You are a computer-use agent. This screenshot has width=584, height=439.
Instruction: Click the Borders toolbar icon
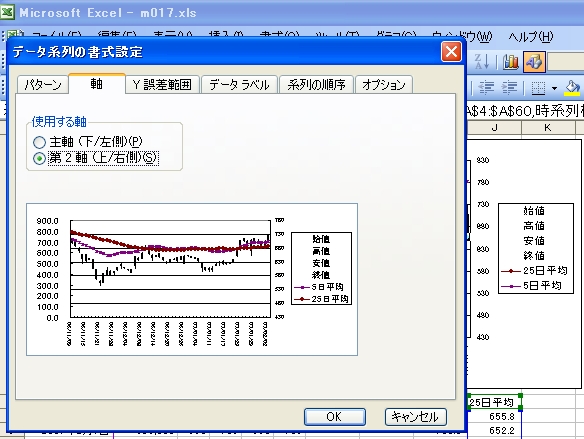(x=538, y=88)
